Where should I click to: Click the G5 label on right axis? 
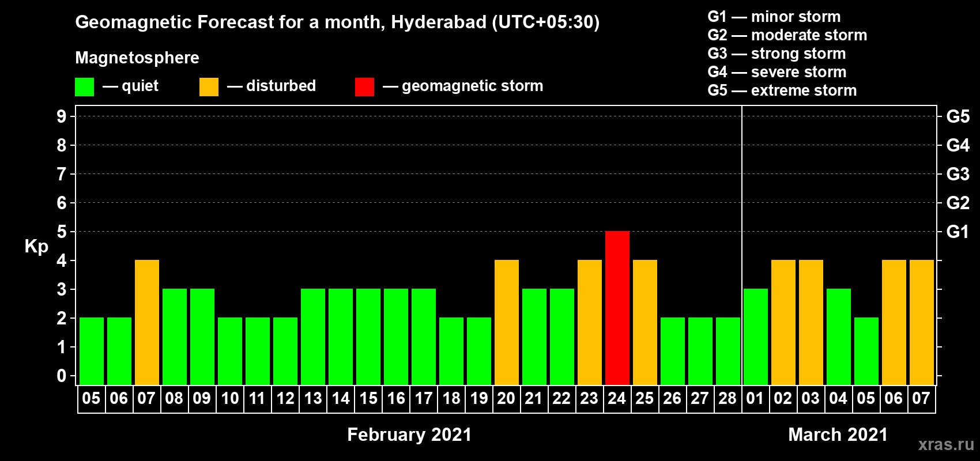958,116
